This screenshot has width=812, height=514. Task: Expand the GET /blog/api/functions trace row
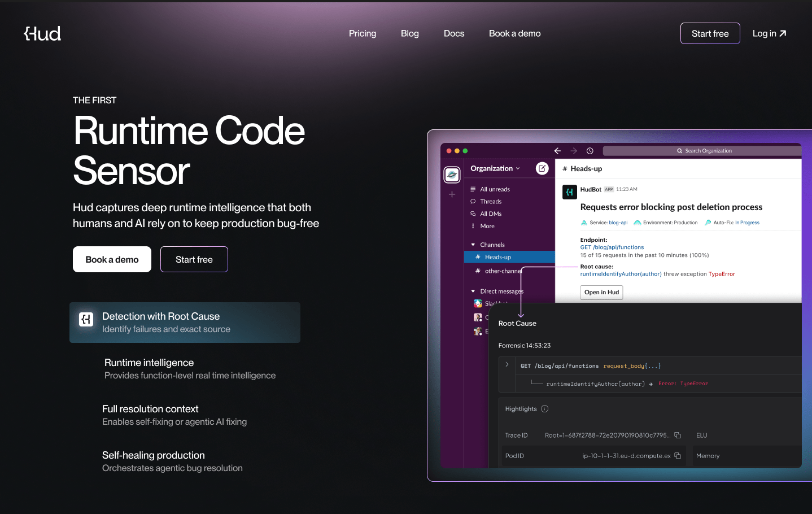[507, 365]
